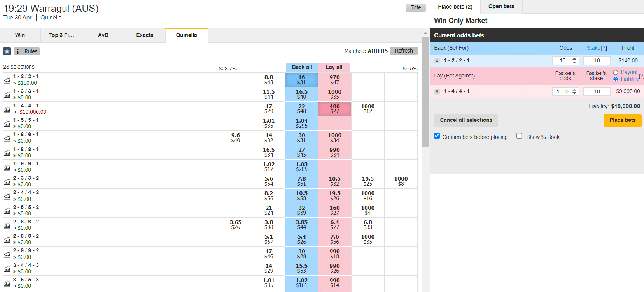The height and width of the screenshot is (292, 644).
Task: Switch to the Exacta tab
Action: coord(144,35)
